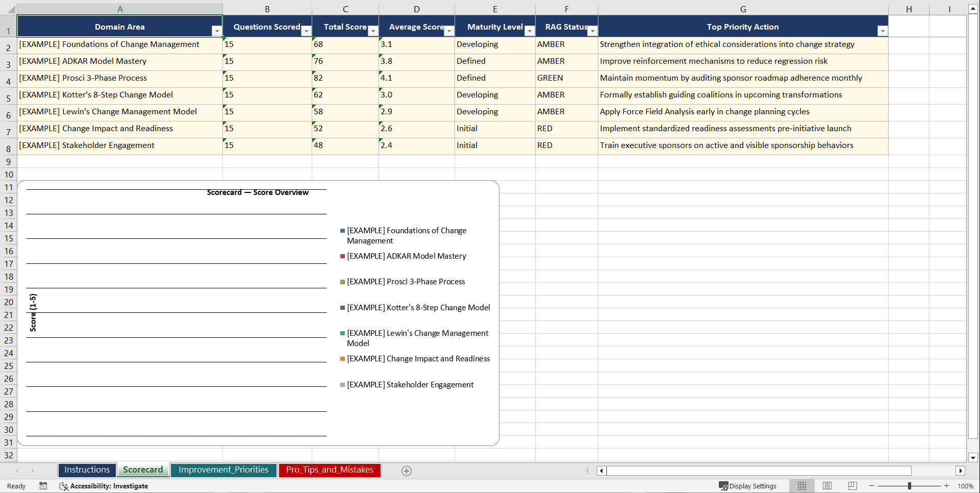This screenshot has height=493, width=980.
Task: Start macro recording from the status bar
Action: pos(43,486)
